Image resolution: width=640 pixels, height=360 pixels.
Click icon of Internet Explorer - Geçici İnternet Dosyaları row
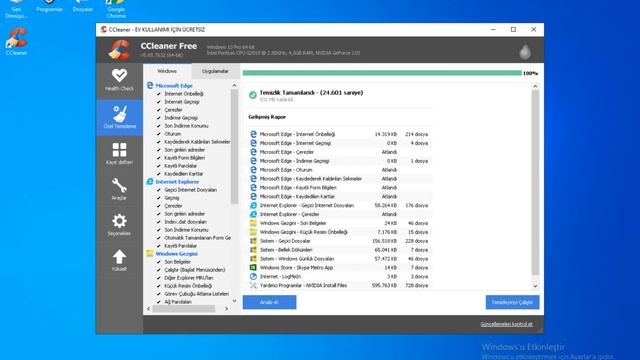tap(253, 205)
